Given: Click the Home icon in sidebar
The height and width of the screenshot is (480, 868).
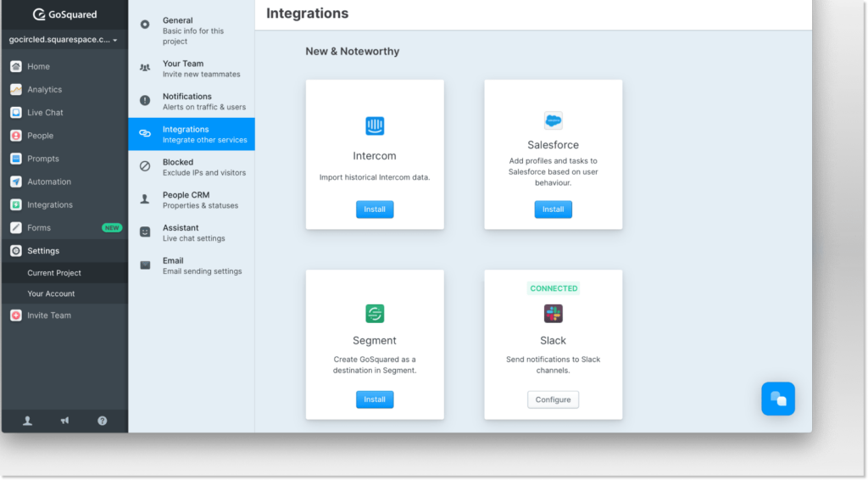Looking at the screenshot, I should [x=16, y=66].
